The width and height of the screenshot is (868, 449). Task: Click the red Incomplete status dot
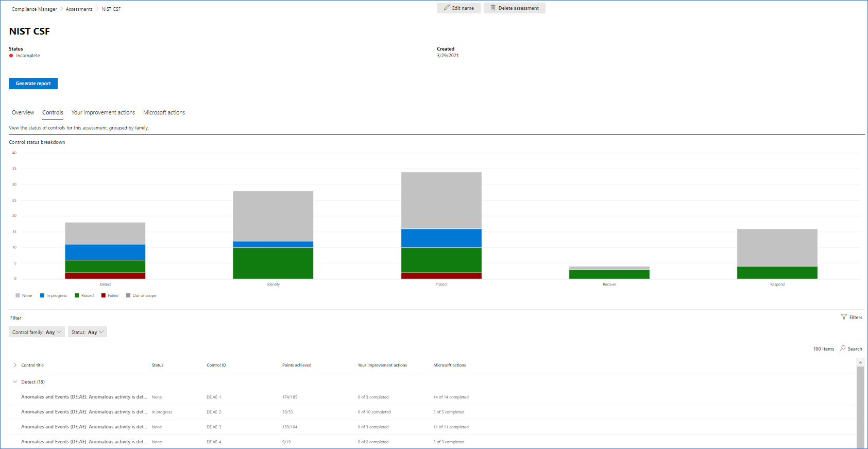coord(11,56)
